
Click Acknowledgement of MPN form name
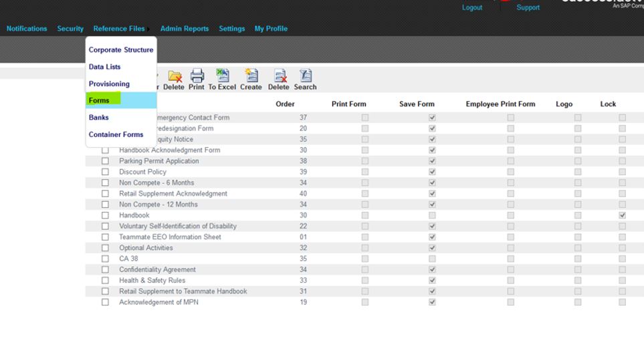158,302
